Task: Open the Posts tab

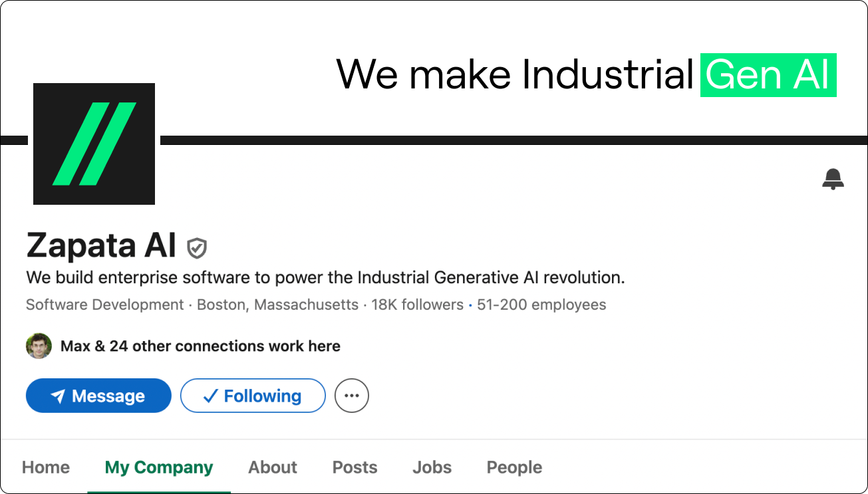Action: pyautogui.click(x=355, y=467)
